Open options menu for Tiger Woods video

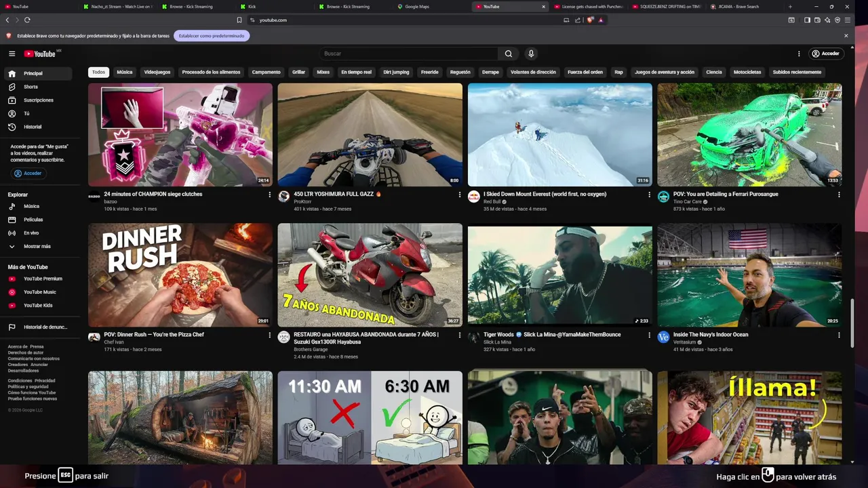click(x=649, y=335)
